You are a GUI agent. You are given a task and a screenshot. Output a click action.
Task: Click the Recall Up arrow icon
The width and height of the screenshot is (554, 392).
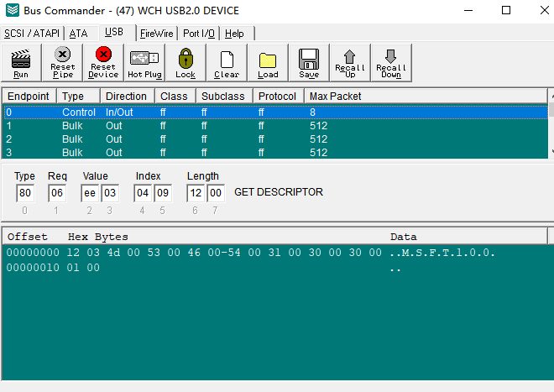349,56
